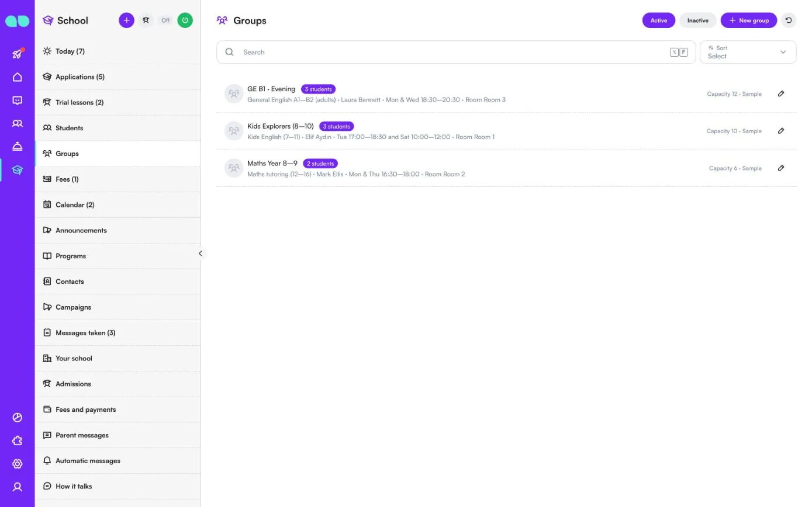This screenshot has width=812, height=507.
Task: Select Groups in sidebar
Action: (118, 154)
